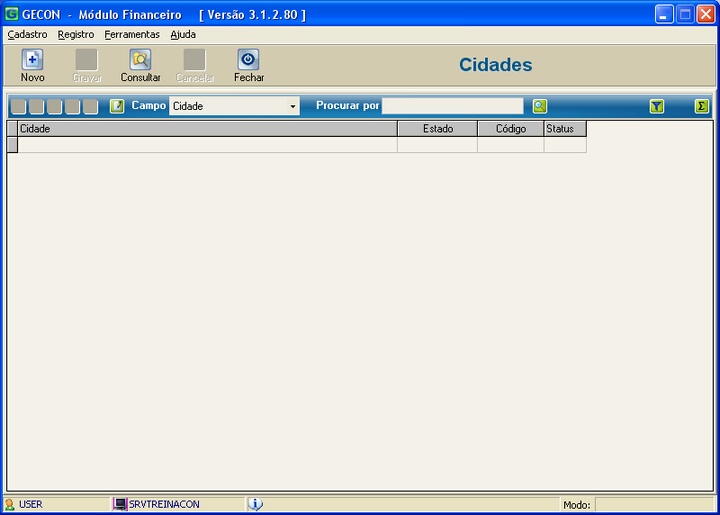This screenshot has height=515, width=720.
Task: Open the Ferramentas menu
Action: click(132, 34)
